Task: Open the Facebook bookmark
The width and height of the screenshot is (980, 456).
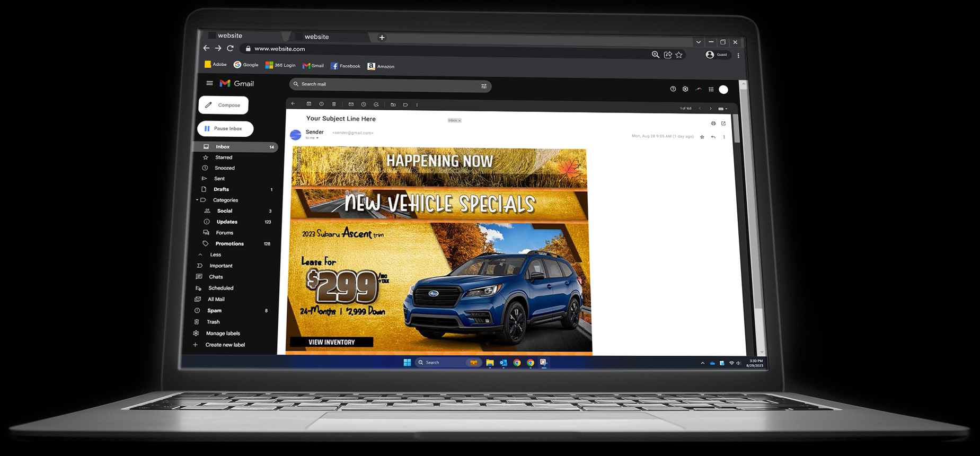Action: coord(346,66)
